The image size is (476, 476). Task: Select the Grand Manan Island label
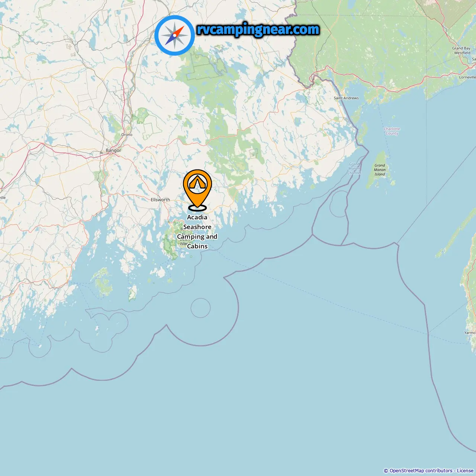(380, 170)
